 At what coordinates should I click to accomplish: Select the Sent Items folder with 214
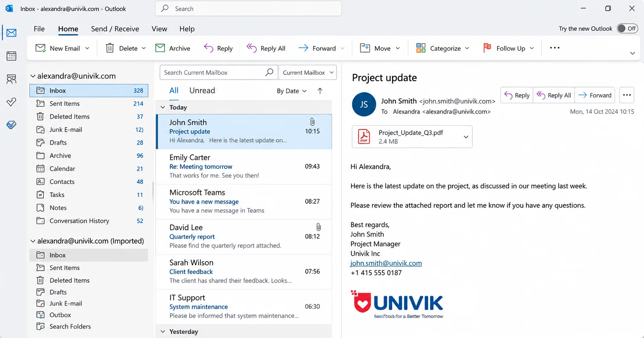coord(89,103)
